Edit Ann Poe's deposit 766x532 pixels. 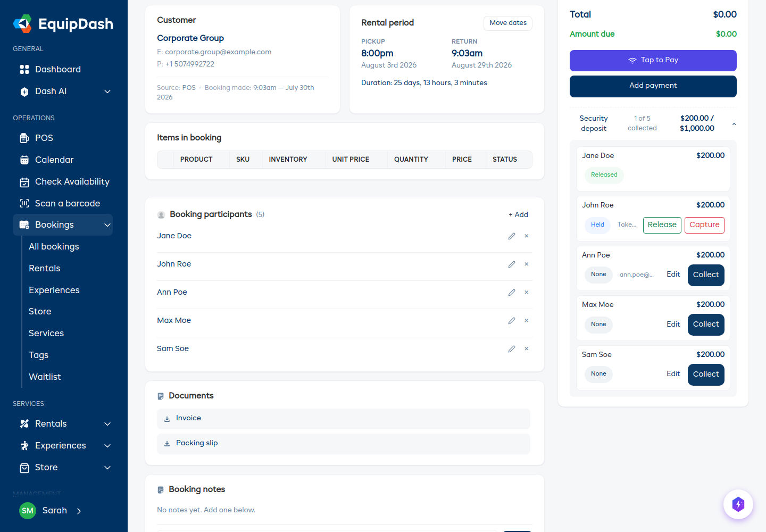tap(673, 275)
